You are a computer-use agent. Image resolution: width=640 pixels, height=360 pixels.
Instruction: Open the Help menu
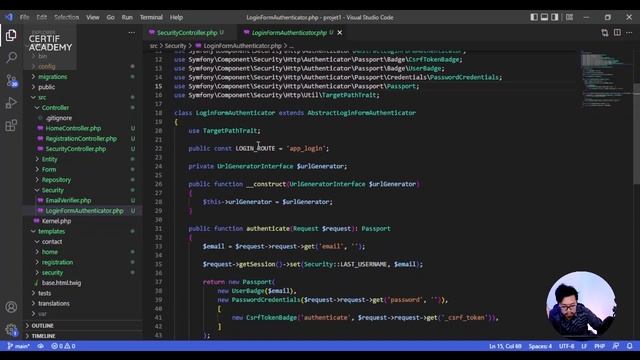(x=176, y=17)
